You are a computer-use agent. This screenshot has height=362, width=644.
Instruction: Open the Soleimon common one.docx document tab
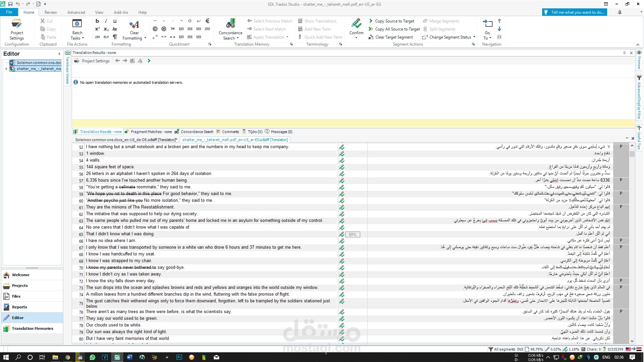coord(126,140)
